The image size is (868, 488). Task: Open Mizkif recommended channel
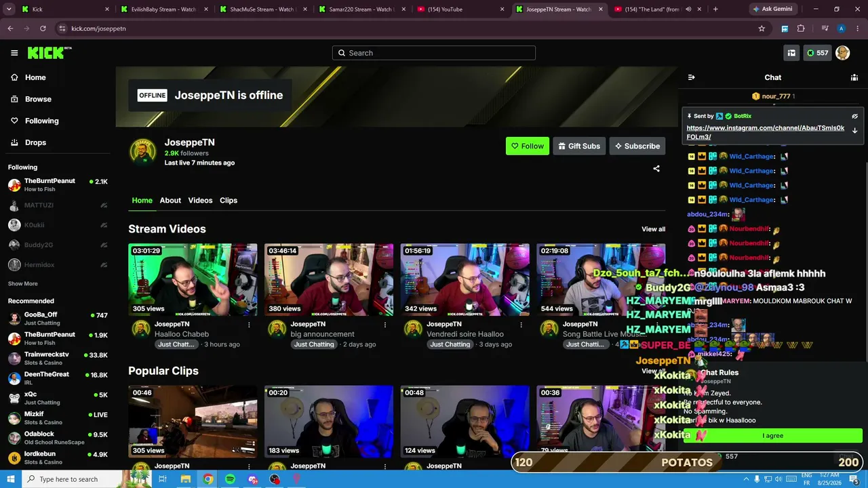coord(58,418)
